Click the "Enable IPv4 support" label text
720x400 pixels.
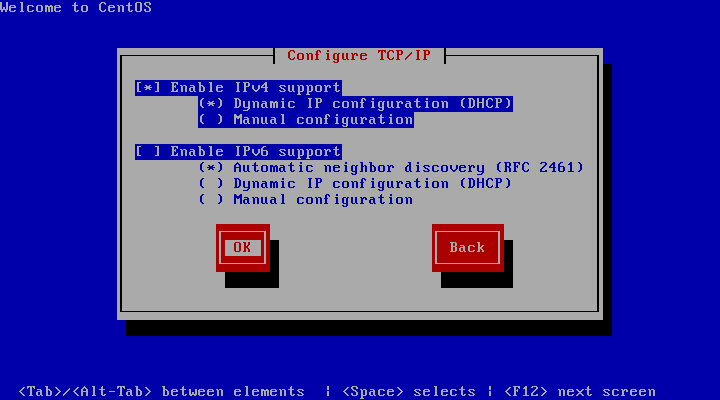tap(255, 88)
